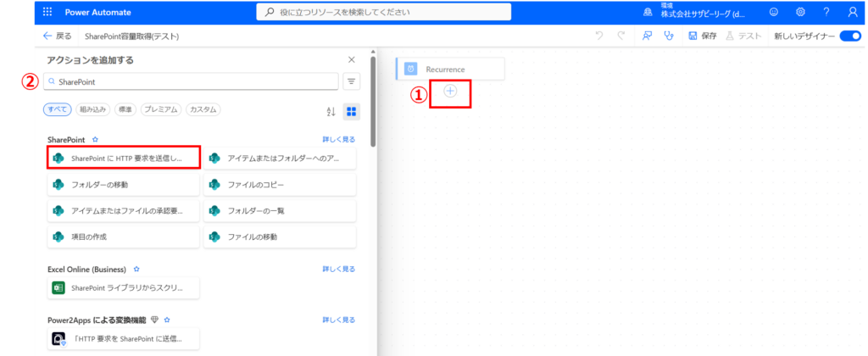Select the 組み込み filter tab

[x=93, y=109]
